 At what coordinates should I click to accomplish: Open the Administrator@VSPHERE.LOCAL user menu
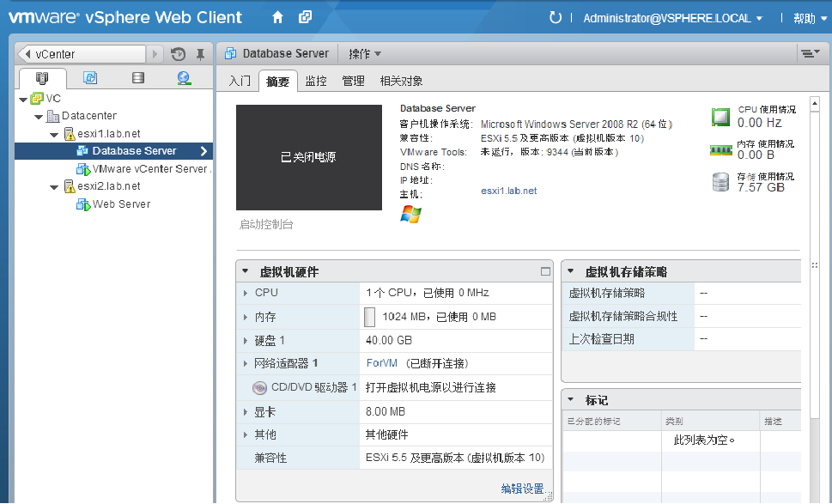tap(672, 18)
